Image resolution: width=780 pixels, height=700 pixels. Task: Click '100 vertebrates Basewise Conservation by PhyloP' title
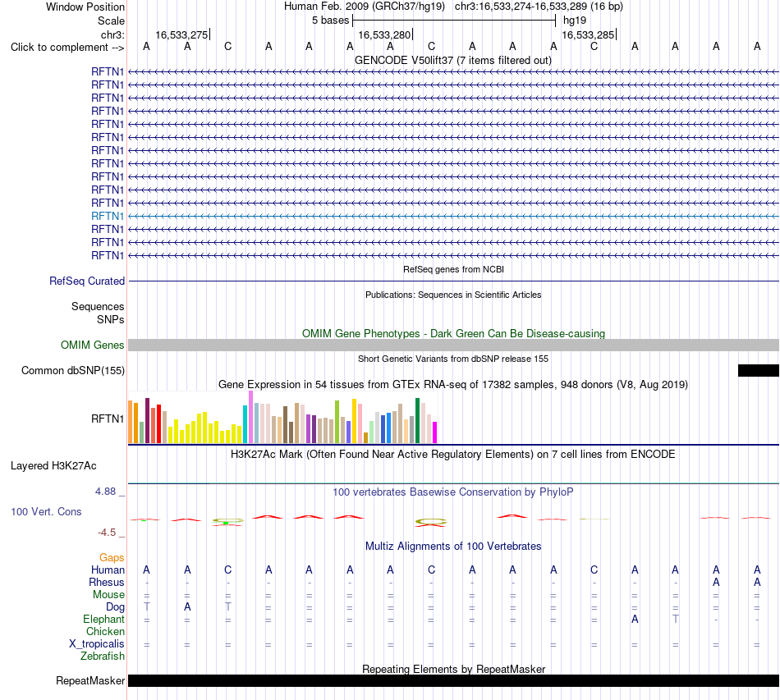[453, 492]
